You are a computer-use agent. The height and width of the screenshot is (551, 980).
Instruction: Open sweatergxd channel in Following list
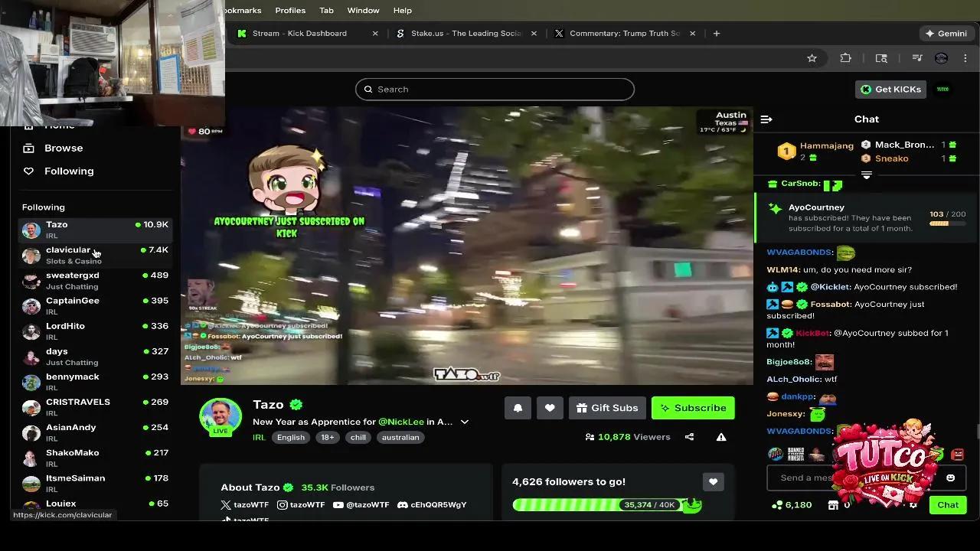[95, 280]
